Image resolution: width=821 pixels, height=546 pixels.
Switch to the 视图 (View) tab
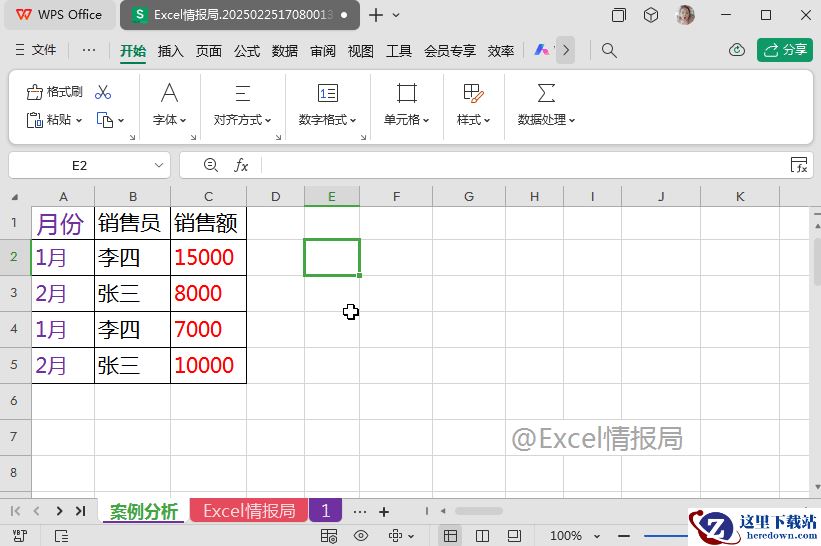tap(361, 51)
